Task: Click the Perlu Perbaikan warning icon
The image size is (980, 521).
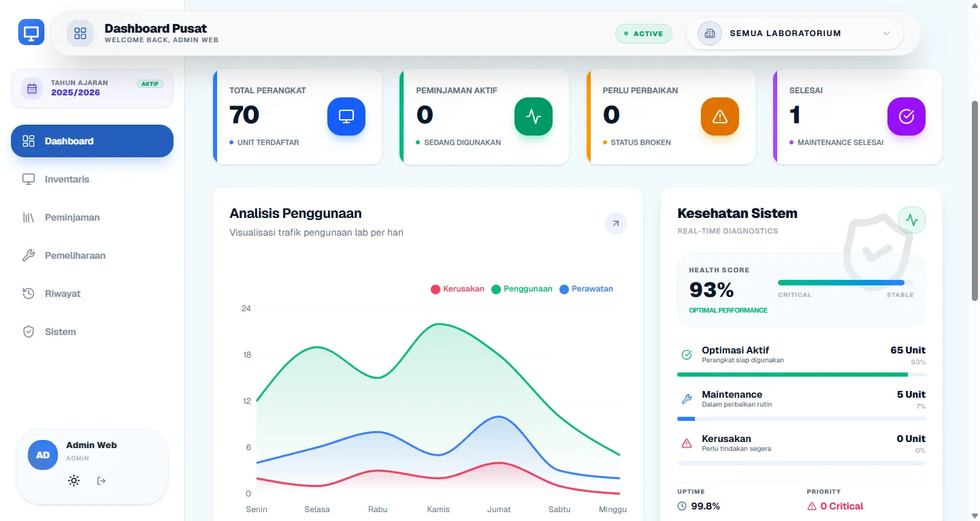Action: pyautogui.click(x=720, y=116)
